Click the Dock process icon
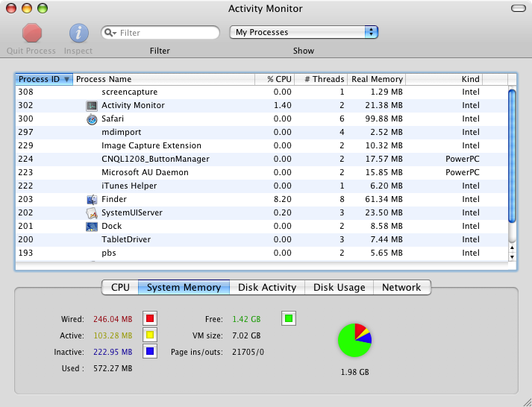 (92, 227)
